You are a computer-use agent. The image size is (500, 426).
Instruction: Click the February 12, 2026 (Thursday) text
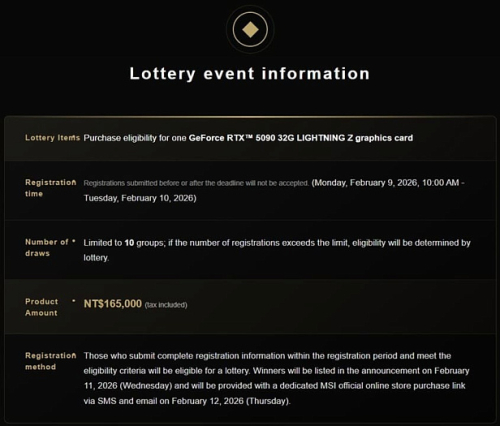point(230,401)
